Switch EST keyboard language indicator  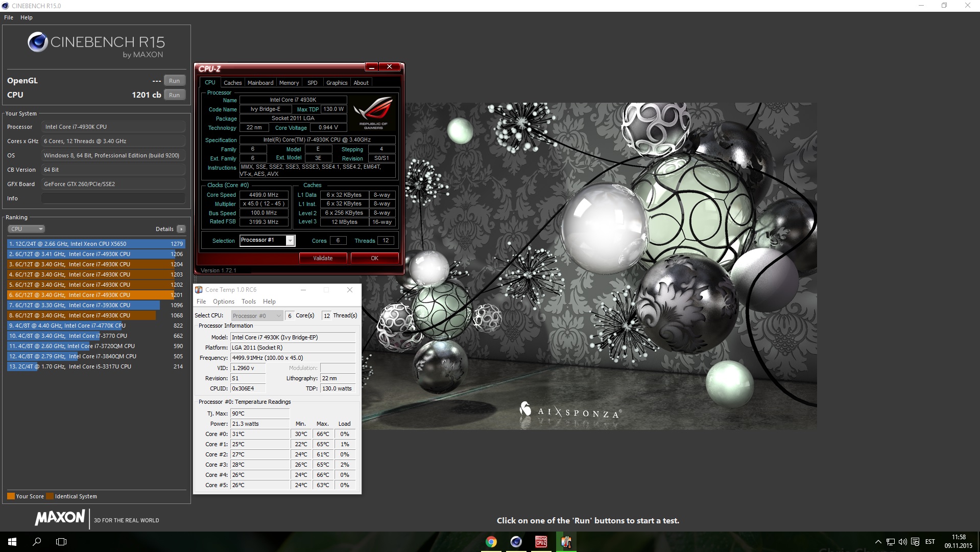930,542
